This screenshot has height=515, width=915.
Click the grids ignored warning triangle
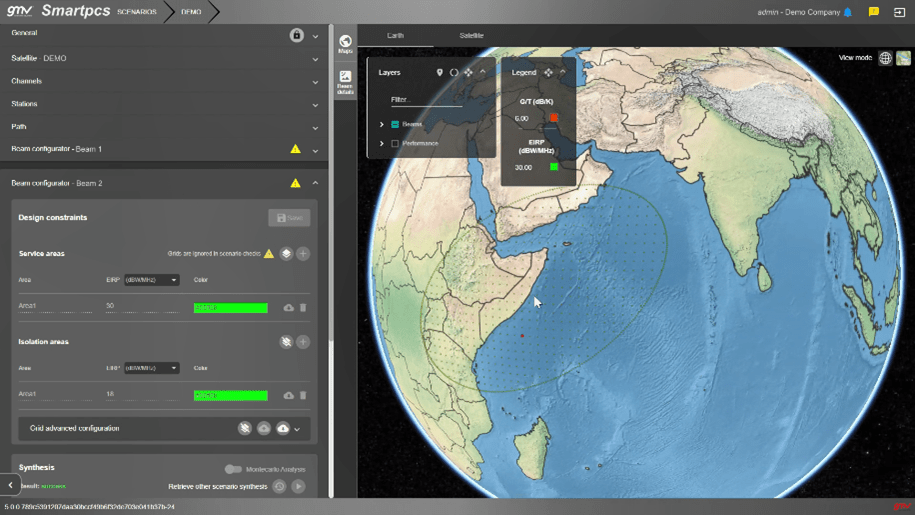click(268, 254)
